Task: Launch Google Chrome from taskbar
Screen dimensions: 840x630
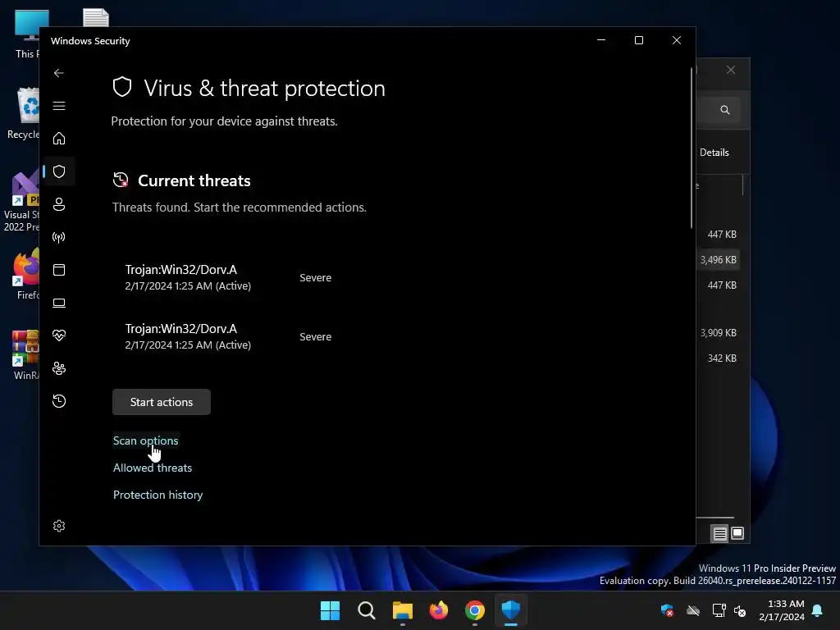Action: 475,610
